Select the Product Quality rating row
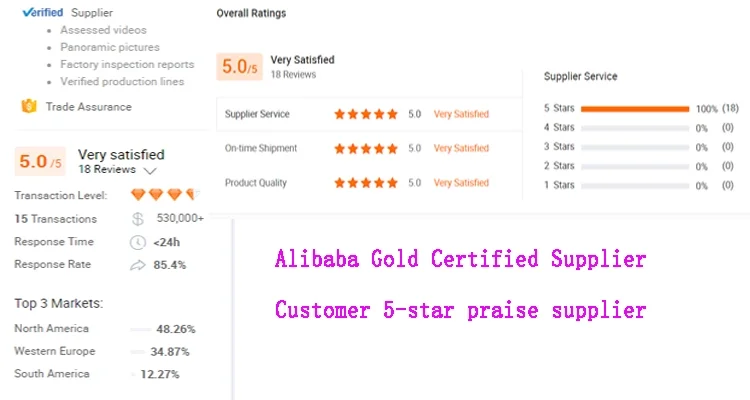The height and width of the screenshot is (400, 750). (369, 183)
